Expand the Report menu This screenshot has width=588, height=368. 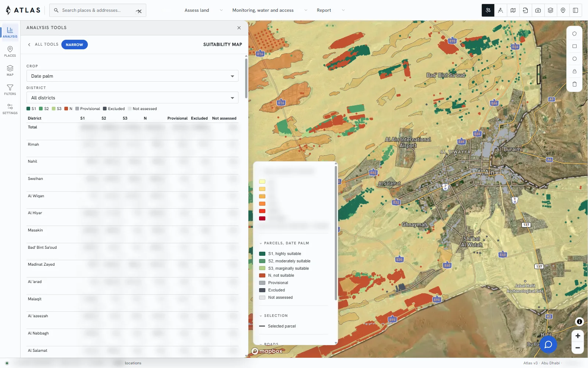click(x=331, y=10)
